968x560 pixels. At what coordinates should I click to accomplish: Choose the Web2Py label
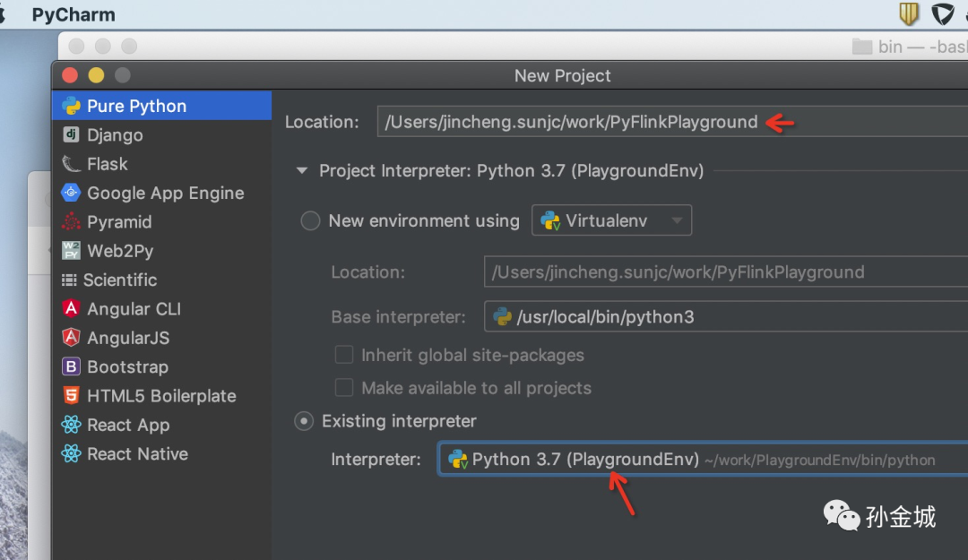[120, 251]
